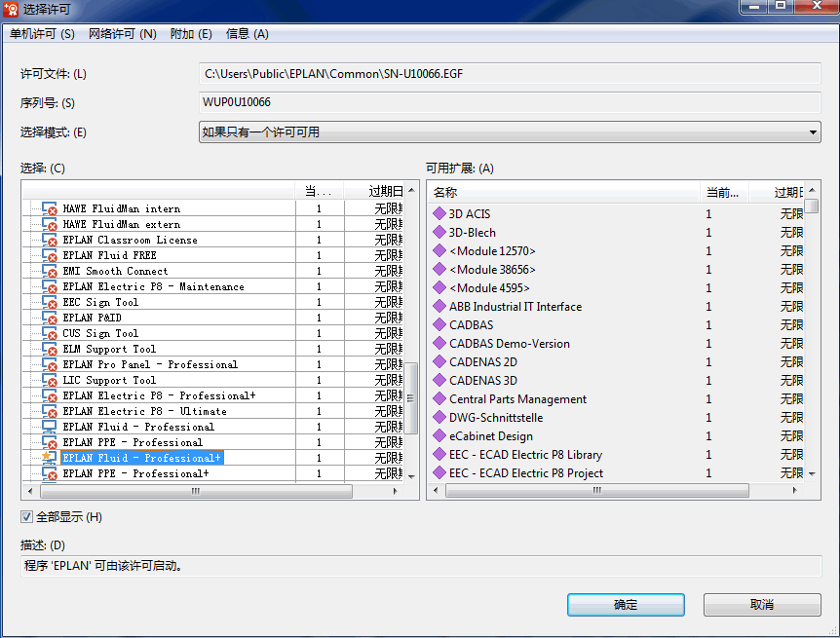Click the HAWE FluidMan extern license icon
The image size is (840, 638).
[50, 224]
